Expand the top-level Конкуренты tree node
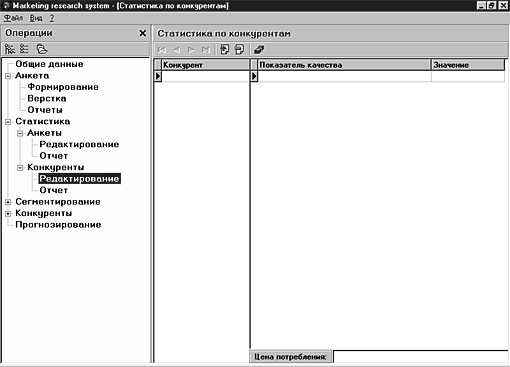510x367 pixels. (8, 213)
